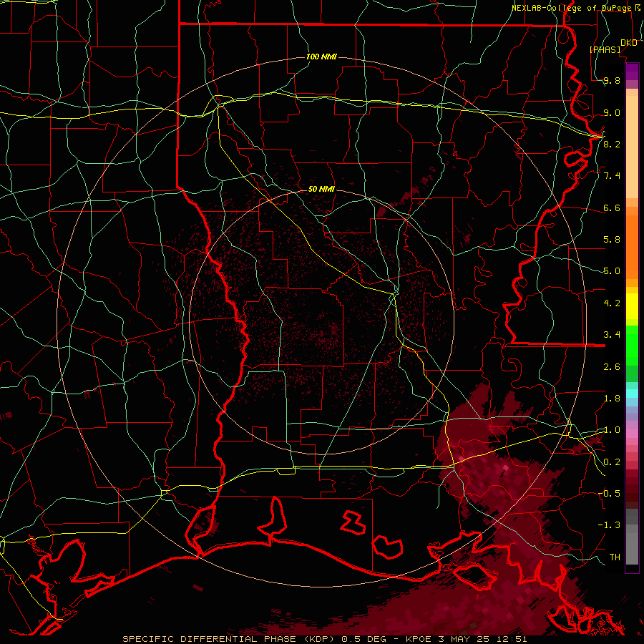Screen dimensions: 644x644
Task: Click the 9.0 scale value
Action: pos(612,112)
